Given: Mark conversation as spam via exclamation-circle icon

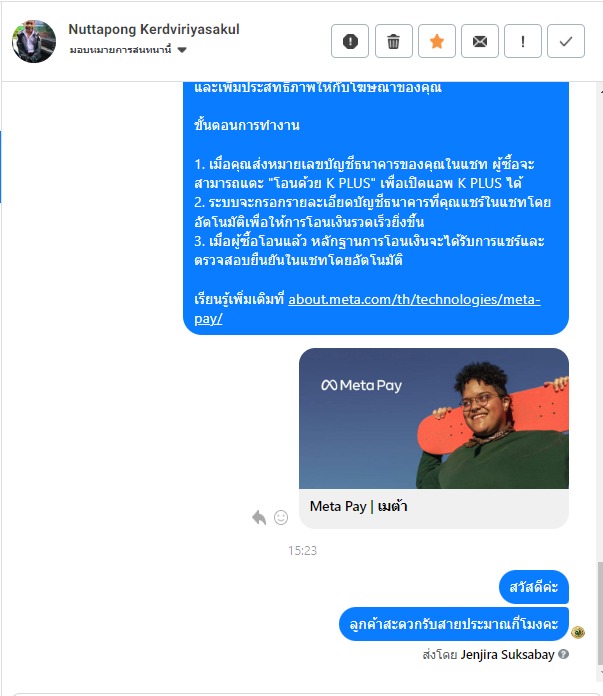Looking at the screenshot, I should click(350, 41).
